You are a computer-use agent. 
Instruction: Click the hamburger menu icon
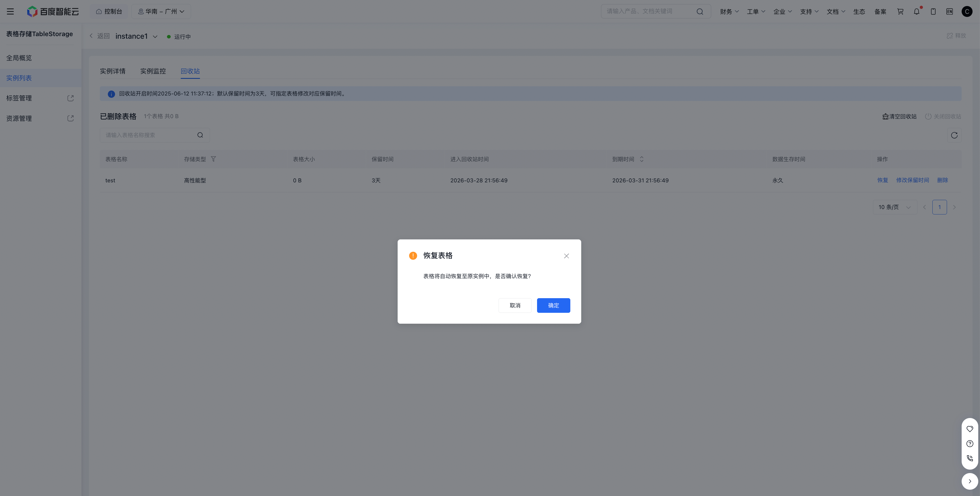(x=10, y=11)
